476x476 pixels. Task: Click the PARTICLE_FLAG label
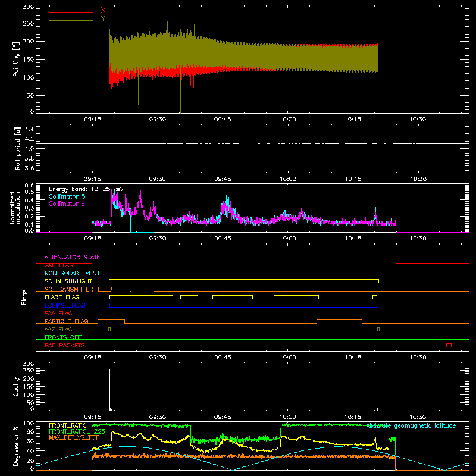67,321
